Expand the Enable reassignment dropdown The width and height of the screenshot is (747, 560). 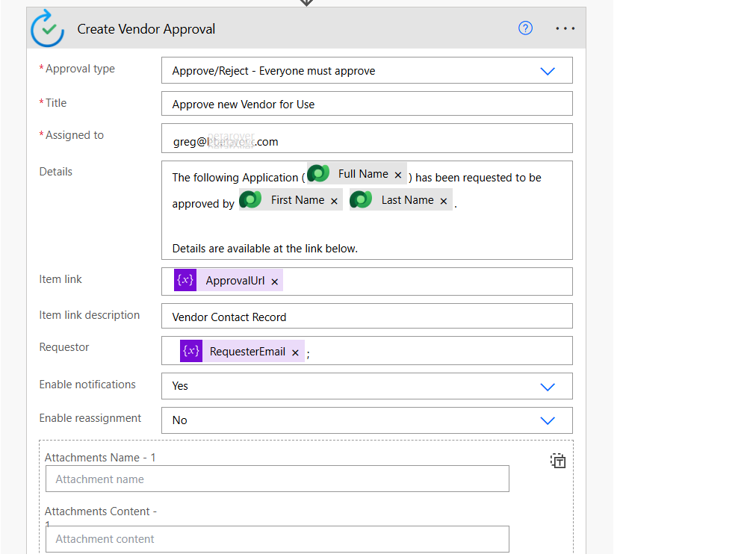pyautogui.click(x=547, y=420)
